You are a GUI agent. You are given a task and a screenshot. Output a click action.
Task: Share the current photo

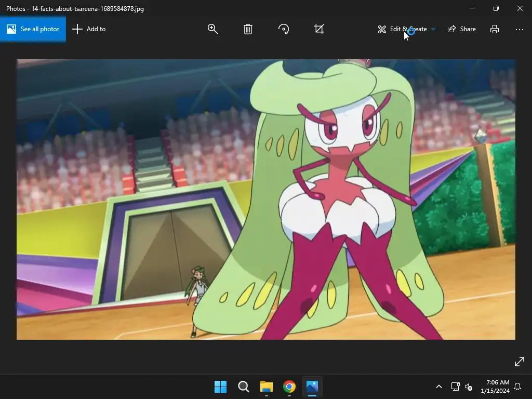click(462, 29)
